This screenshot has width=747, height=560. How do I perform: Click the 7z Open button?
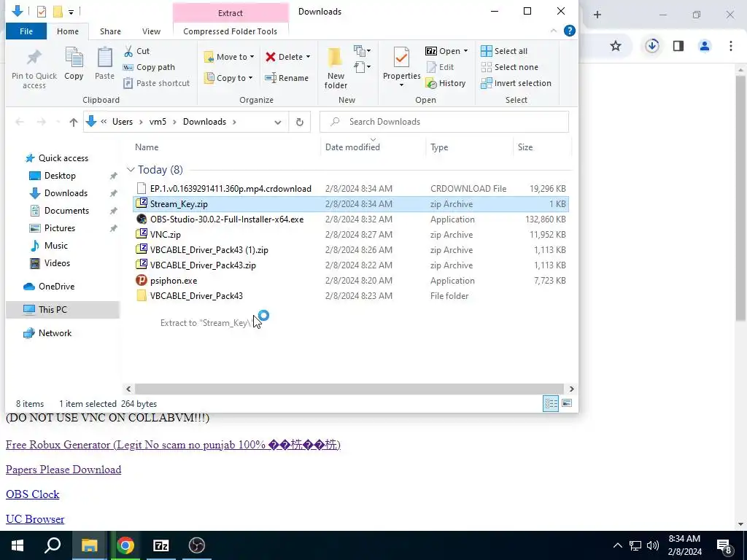coord(443,51)
